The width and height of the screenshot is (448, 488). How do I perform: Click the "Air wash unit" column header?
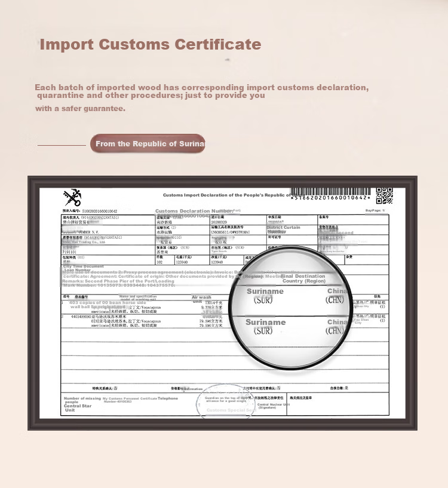[x=201, y=299]
